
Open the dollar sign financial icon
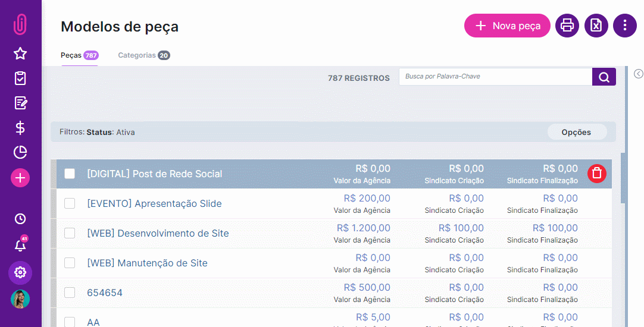(20, 128)
